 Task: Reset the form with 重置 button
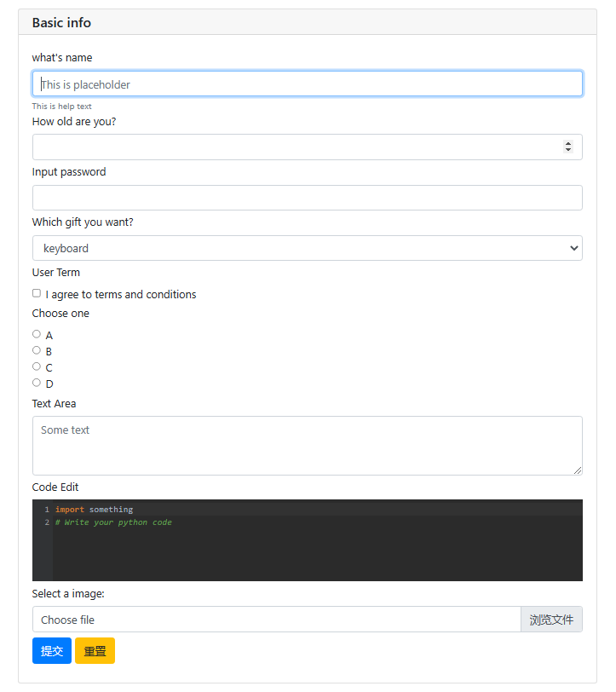95,651
